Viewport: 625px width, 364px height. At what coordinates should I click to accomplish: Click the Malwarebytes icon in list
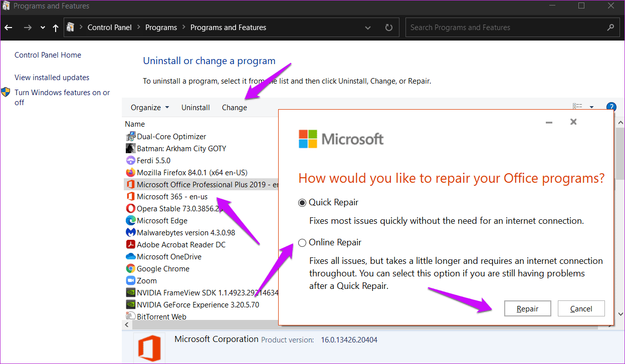[x=130, y=232]
